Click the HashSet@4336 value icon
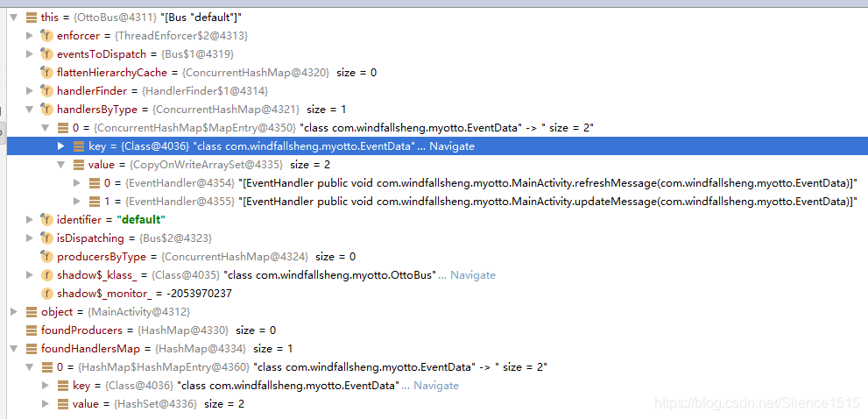868x419 pixels. point(63,403)
